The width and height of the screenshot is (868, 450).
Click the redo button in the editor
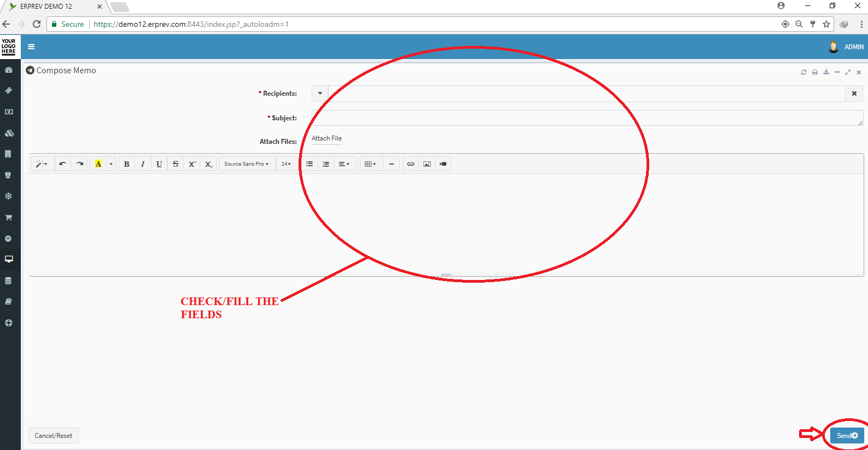(x=80, y=163)
